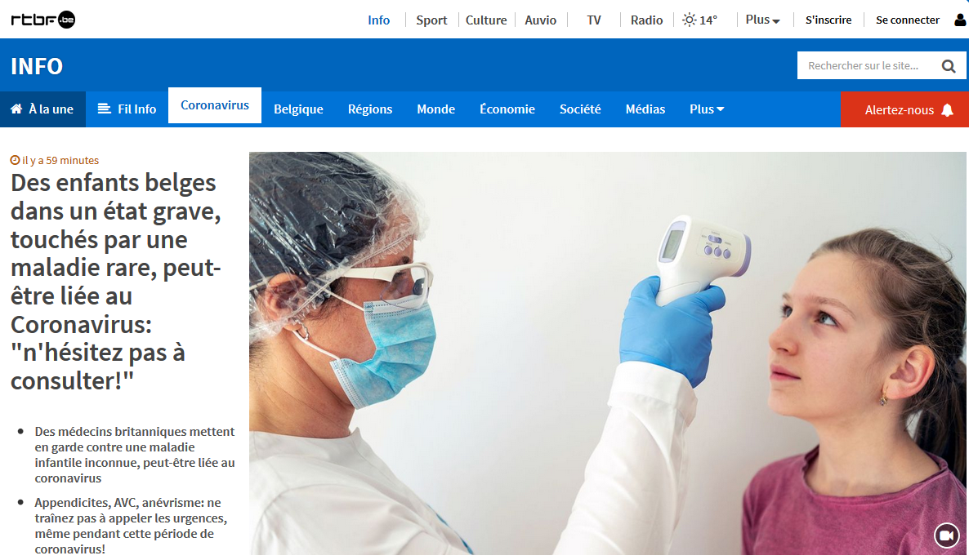The image size is (969, 560).
Task: Click the home icon in À la une
Action: pos(16,109)
